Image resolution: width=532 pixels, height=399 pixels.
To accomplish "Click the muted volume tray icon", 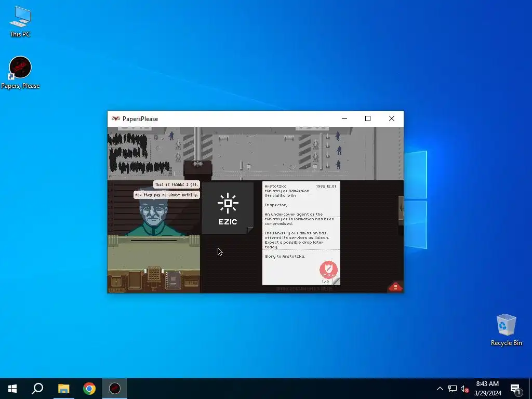I will click(465, 389).
